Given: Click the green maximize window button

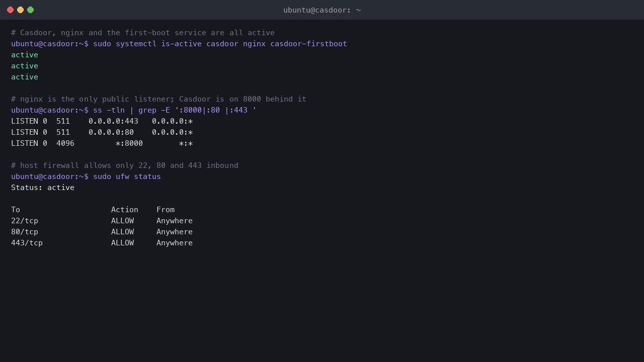Looking at the screenshot, I should [30, 10].
